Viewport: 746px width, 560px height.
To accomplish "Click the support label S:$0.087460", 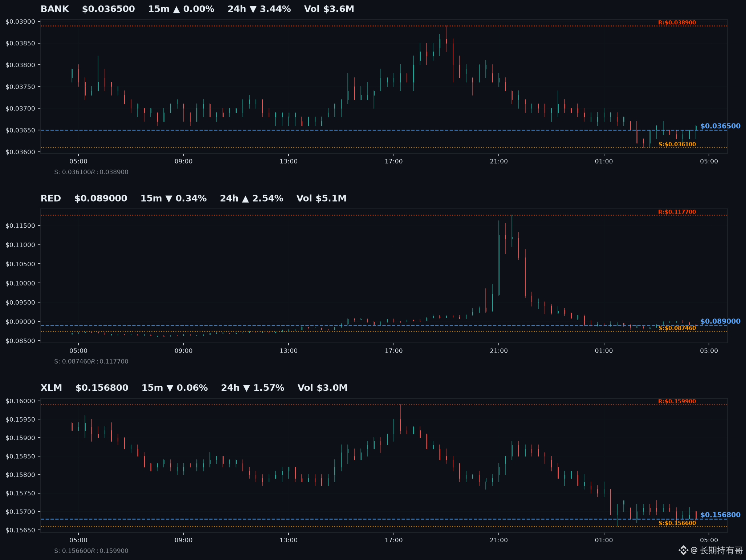I will pyautogui.click(x=677, y=328).
